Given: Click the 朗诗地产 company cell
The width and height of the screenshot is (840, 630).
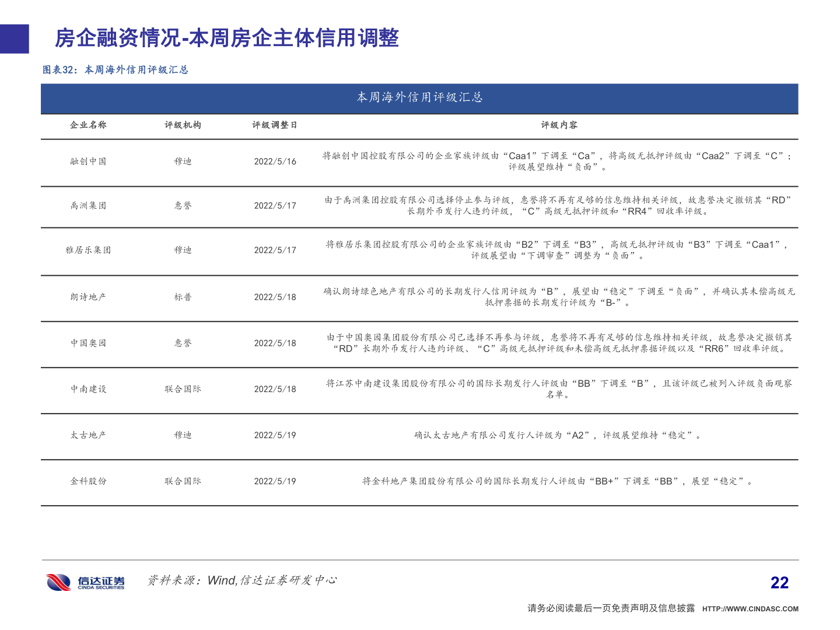Looking at the screenshot, I should (x=88, y=297).
